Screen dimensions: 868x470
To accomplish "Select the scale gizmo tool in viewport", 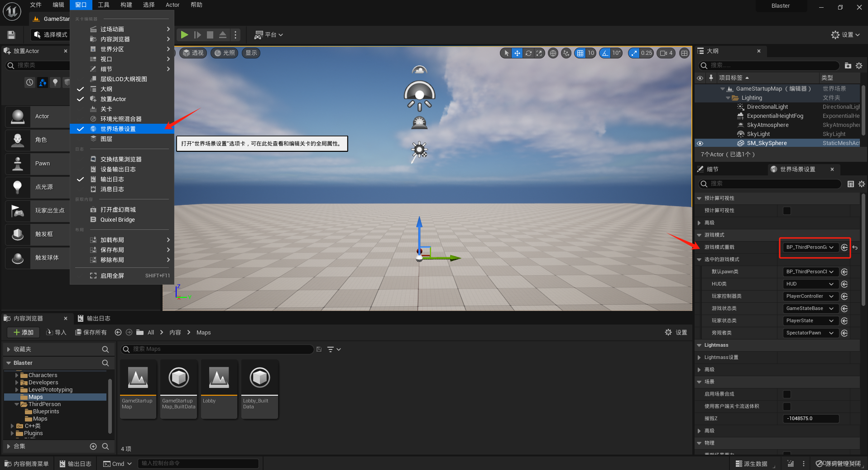I will pyautogui.click(x=539, y=53).
